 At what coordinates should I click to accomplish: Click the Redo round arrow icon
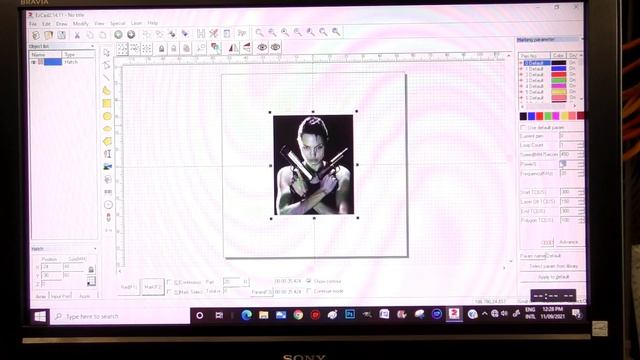(x=131, y=35)
